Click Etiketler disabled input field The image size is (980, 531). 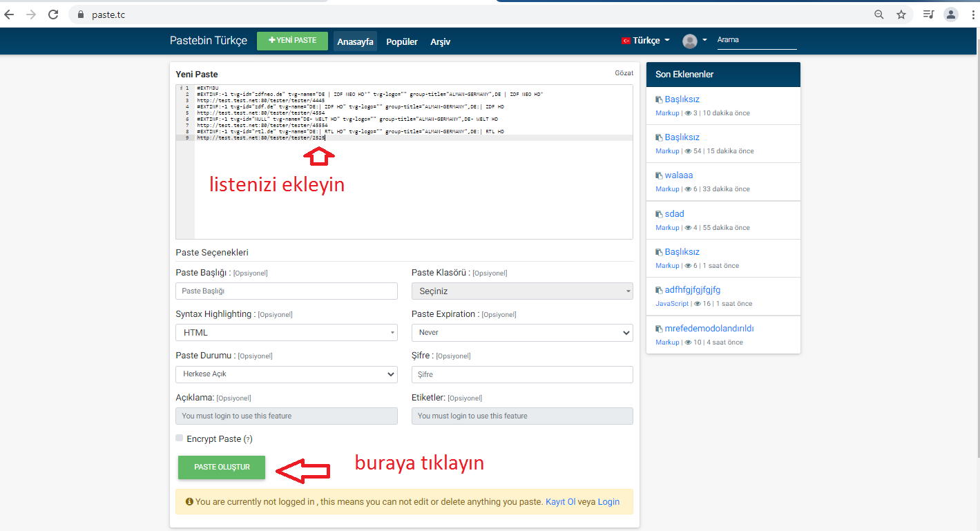(522, 416)
